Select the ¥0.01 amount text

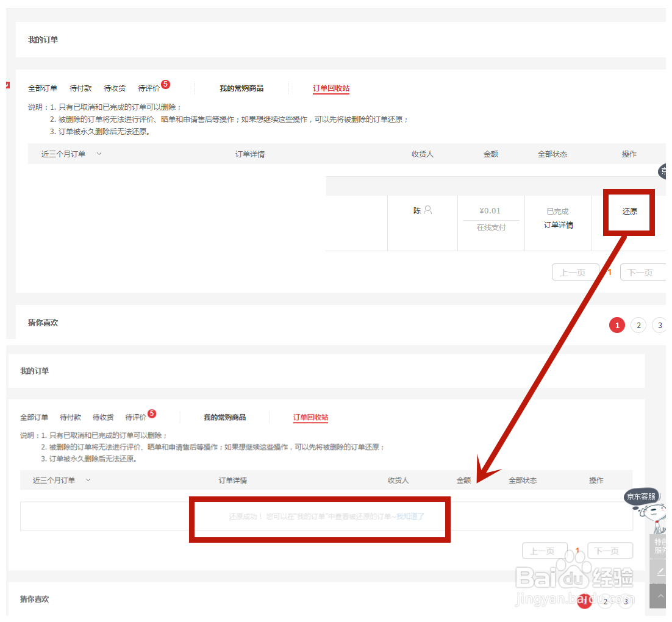(490, 210)
